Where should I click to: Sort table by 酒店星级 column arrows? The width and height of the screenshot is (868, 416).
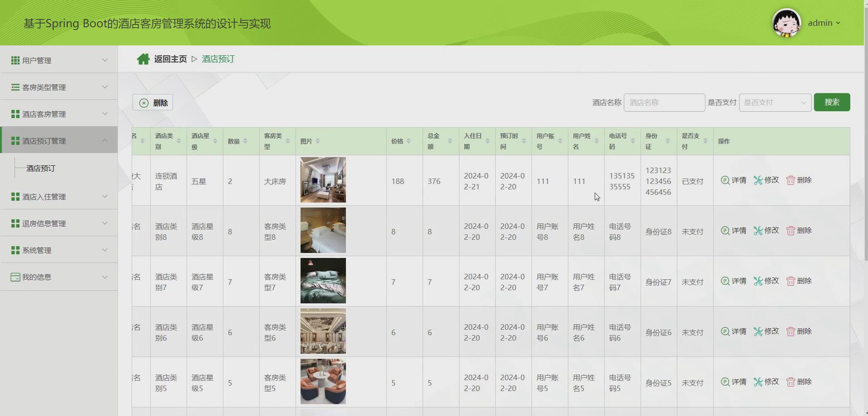pyautogui.click(x=215, y=141)
